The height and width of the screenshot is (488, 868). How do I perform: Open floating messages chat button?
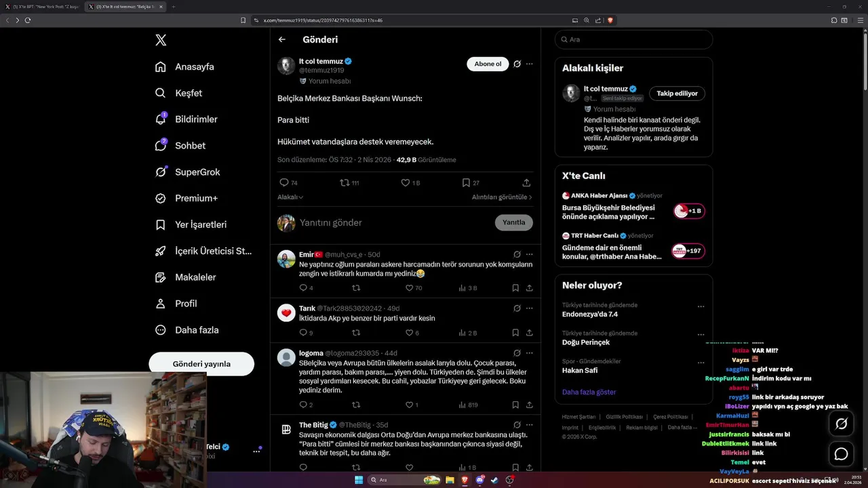[841, 453]
